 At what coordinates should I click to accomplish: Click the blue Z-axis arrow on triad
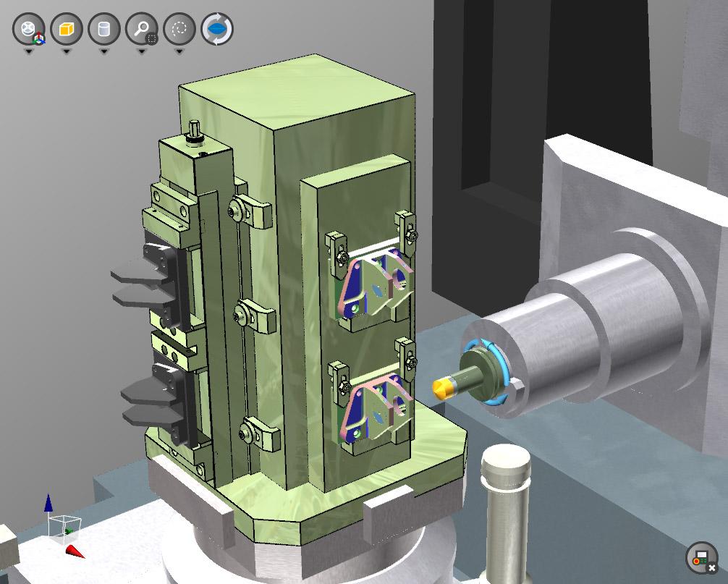(48, 504)
